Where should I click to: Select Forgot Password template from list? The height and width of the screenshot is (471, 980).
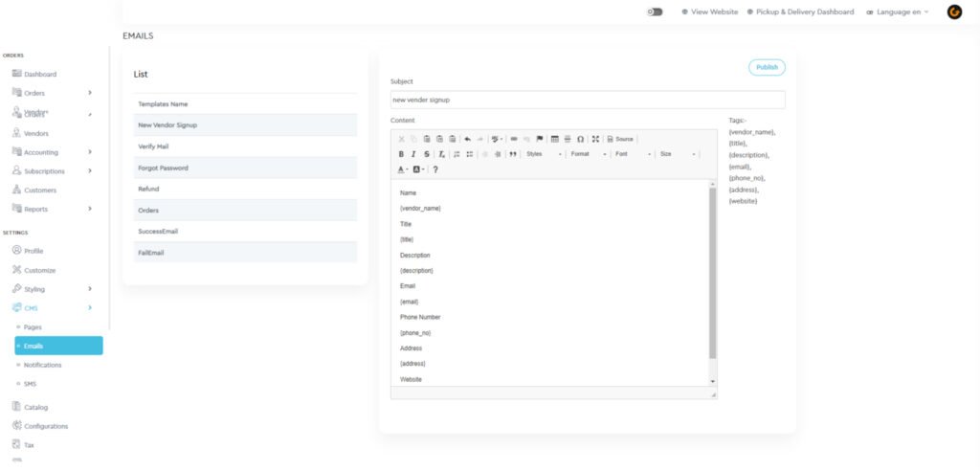[x=163, y=168]
